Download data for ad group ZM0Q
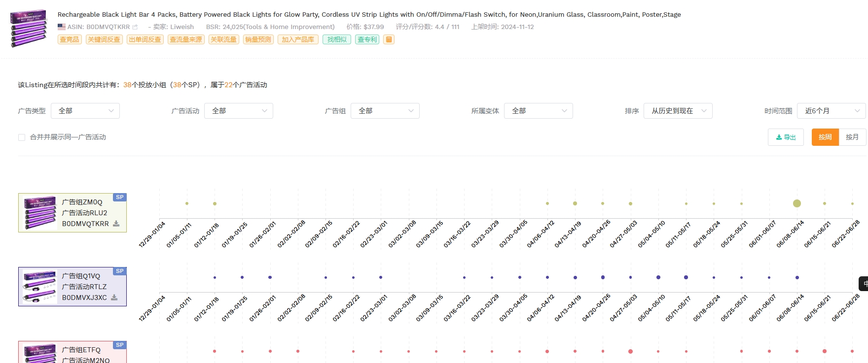 (x=116, y=224)
